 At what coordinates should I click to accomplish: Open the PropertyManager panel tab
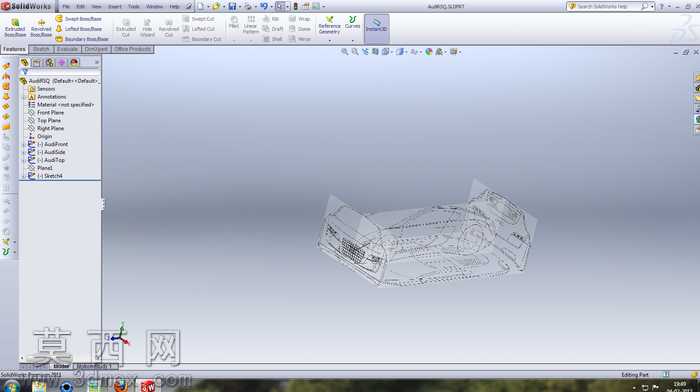(37, 63)
